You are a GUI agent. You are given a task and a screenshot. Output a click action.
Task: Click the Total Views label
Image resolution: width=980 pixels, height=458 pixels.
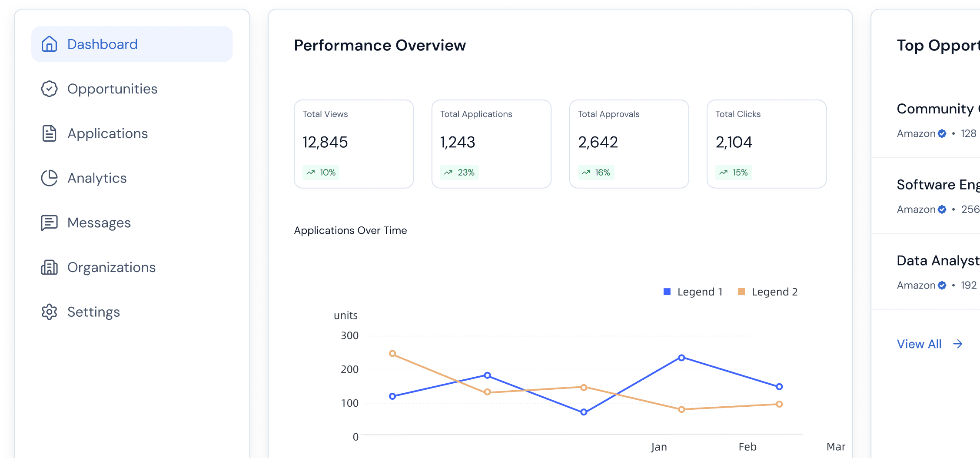point(325,114)
